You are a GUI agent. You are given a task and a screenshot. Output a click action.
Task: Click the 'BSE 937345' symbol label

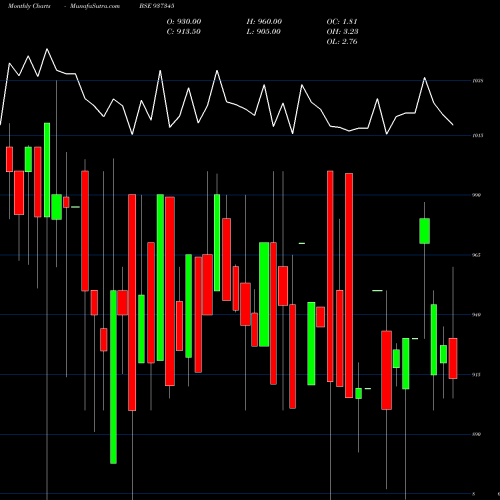pos(157,6)
